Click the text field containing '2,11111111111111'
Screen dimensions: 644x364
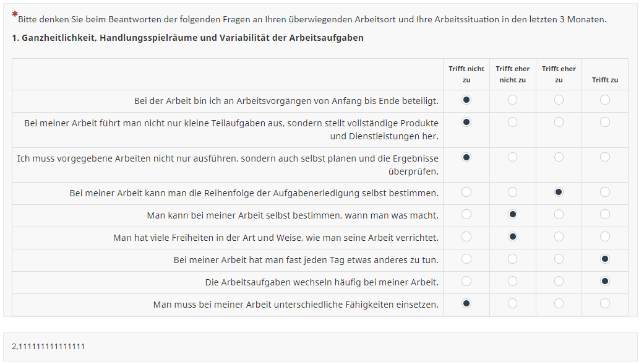(x=320, y=346)
